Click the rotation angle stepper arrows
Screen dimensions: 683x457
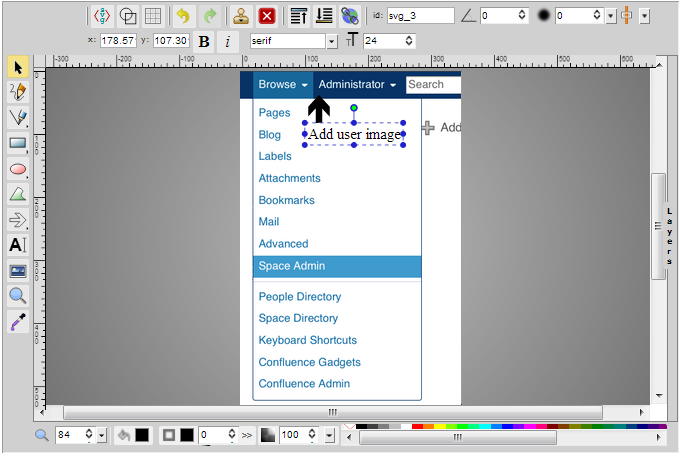(x=521, y=16)
